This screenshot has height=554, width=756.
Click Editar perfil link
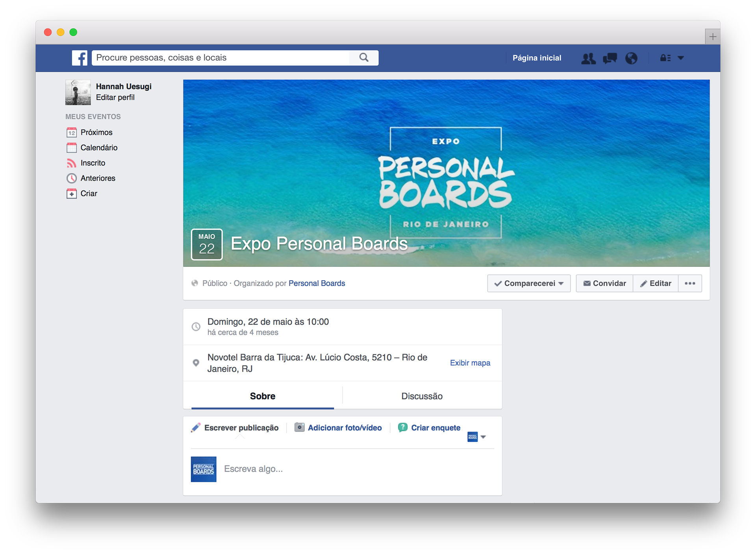tap(115, 98)
